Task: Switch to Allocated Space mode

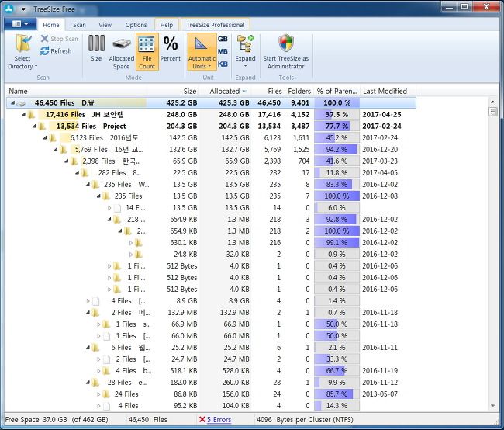Action: pyautogui.click(x=121, y=52)
